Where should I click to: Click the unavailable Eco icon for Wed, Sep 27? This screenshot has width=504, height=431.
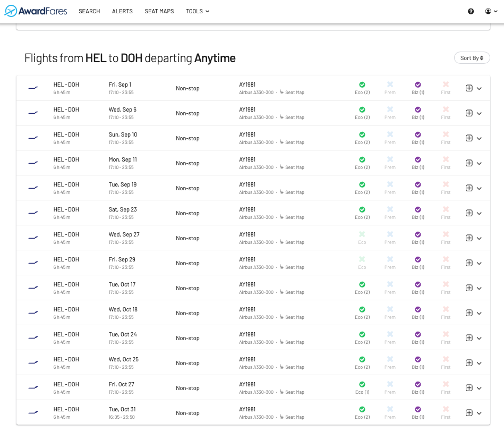tap(362, 235)
